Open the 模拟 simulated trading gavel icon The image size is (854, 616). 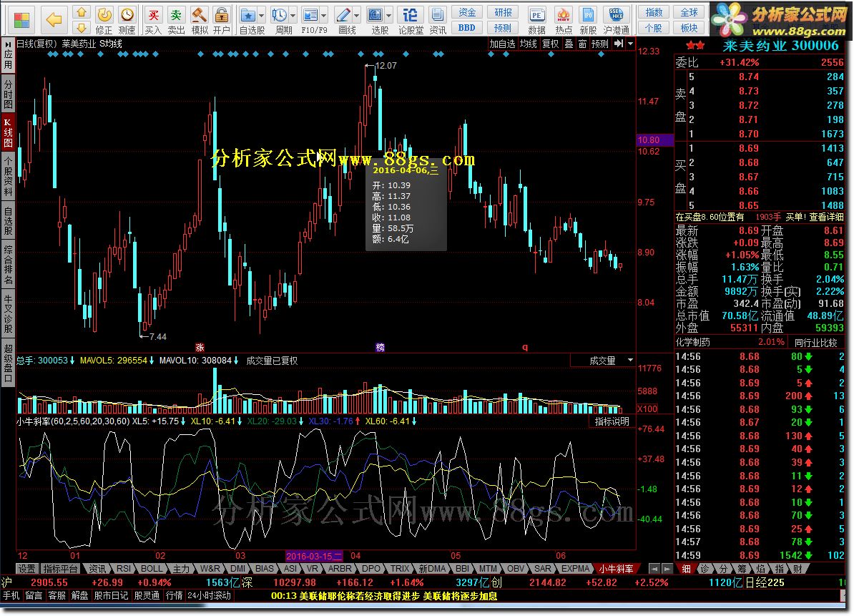point(200,21)
